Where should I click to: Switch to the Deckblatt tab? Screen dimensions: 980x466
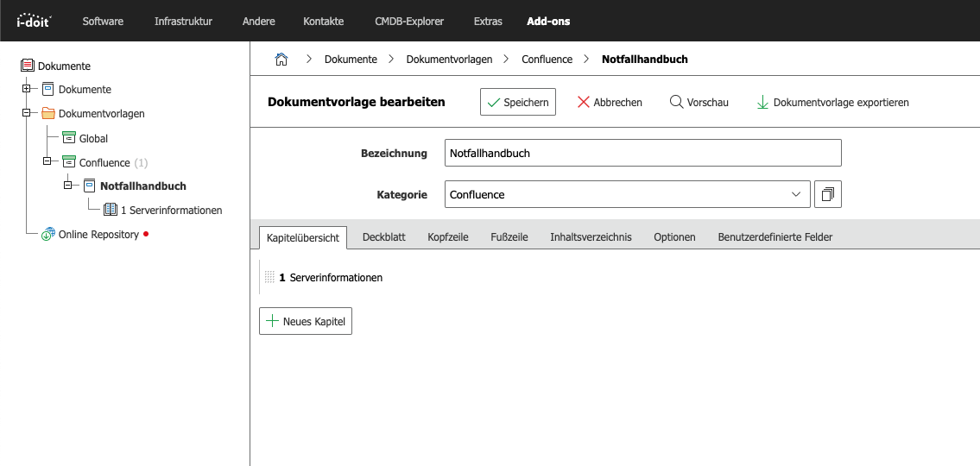383,237
